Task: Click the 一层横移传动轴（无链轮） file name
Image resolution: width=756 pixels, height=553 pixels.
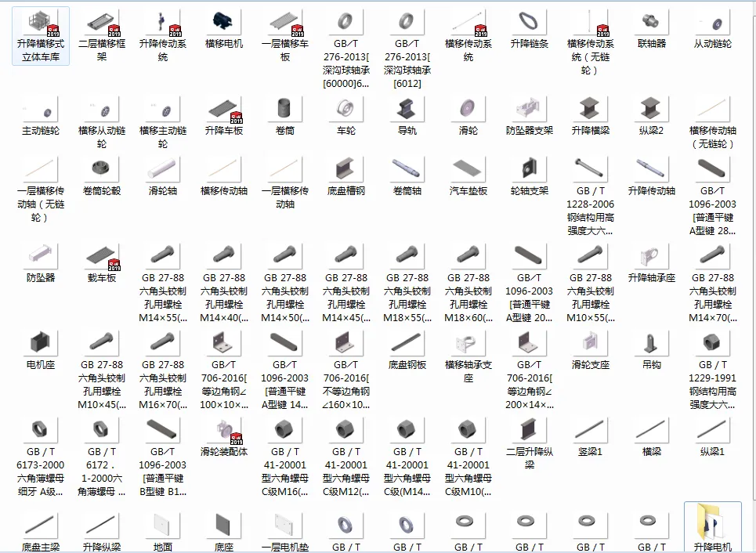Action: 41,204
